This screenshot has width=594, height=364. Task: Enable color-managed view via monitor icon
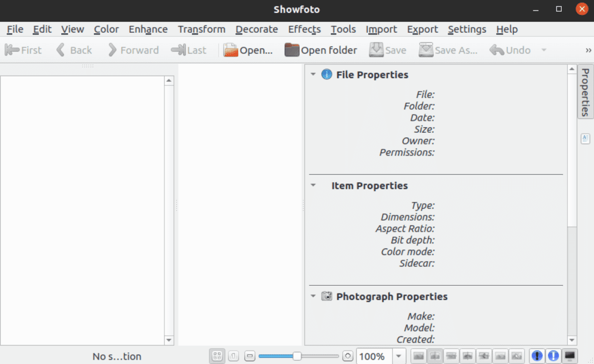[568, 356]
